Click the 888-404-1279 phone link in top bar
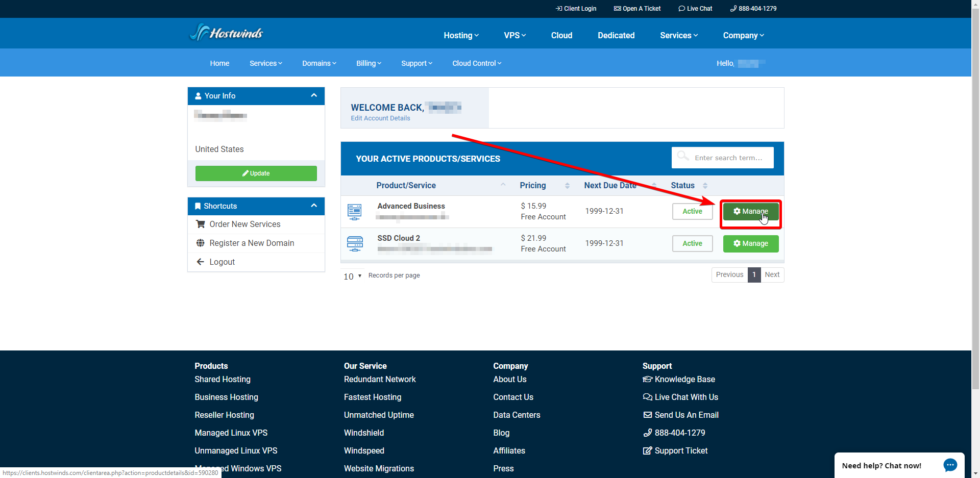Screen dimensions: 980x478 click(x=753, y=9)
